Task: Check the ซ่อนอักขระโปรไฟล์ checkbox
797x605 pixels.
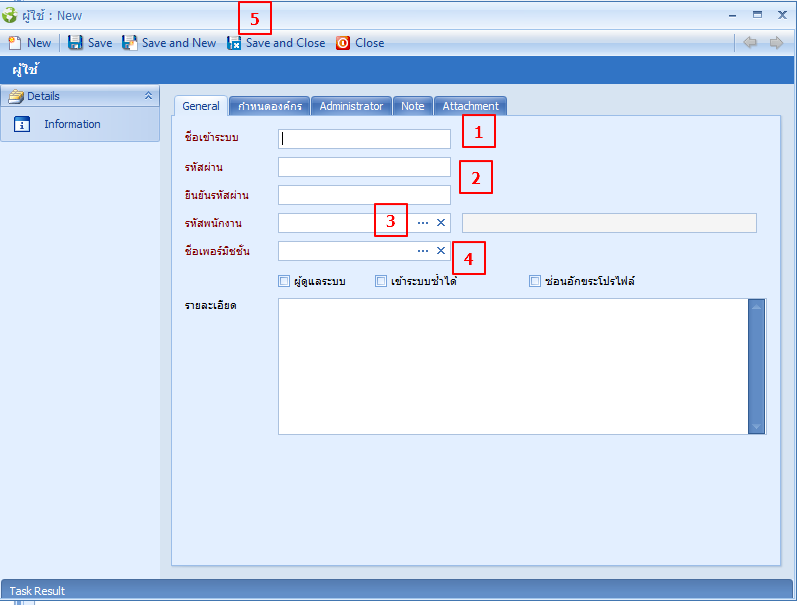Action: pyautogui.click(x=535, y=281)
